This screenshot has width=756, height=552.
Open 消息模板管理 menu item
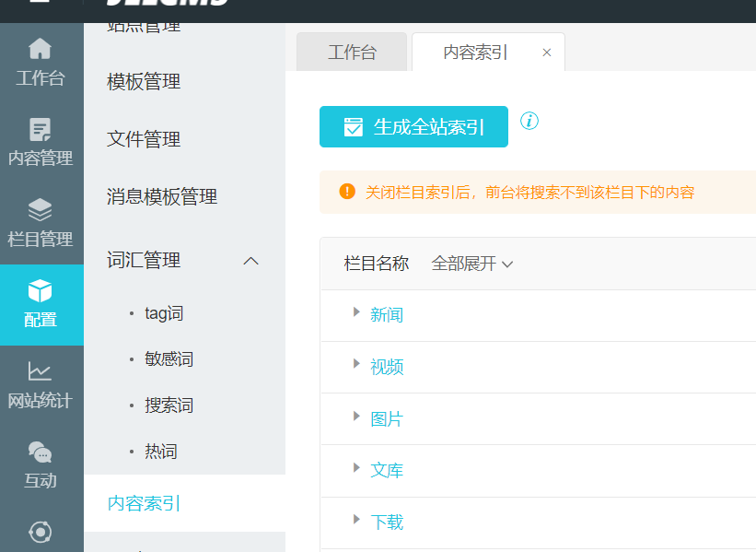coord(162,196)
